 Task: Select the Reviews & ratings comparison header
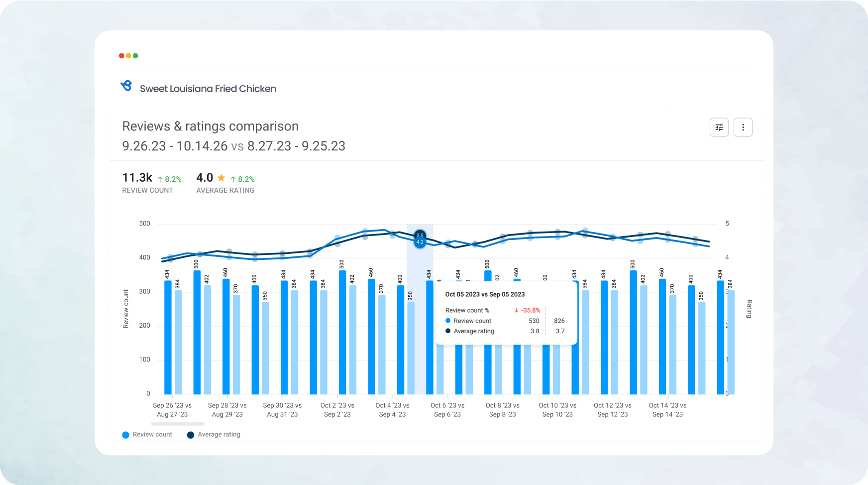point(210,126)
